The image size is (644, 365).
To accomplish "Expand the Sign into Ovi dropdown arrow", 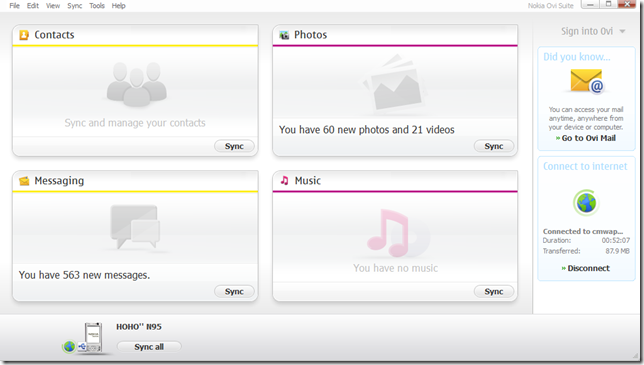I will (x=622, y=32).
